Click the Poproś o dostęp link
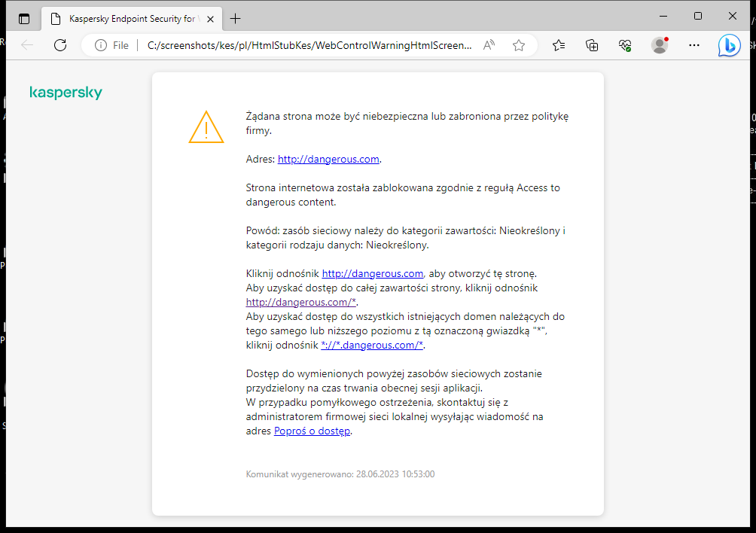This screenshot has height=533, width=756. click(x=312, y=430)
